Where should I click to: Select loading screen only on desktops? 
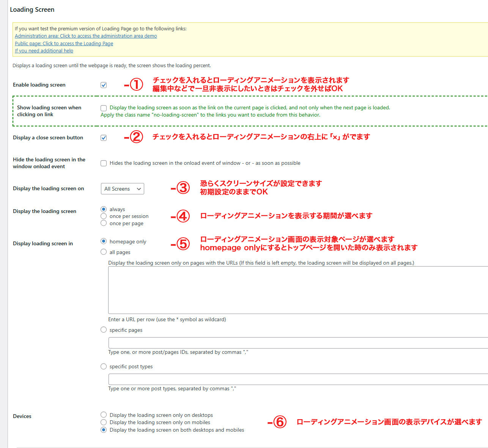(x=104, y=415)
